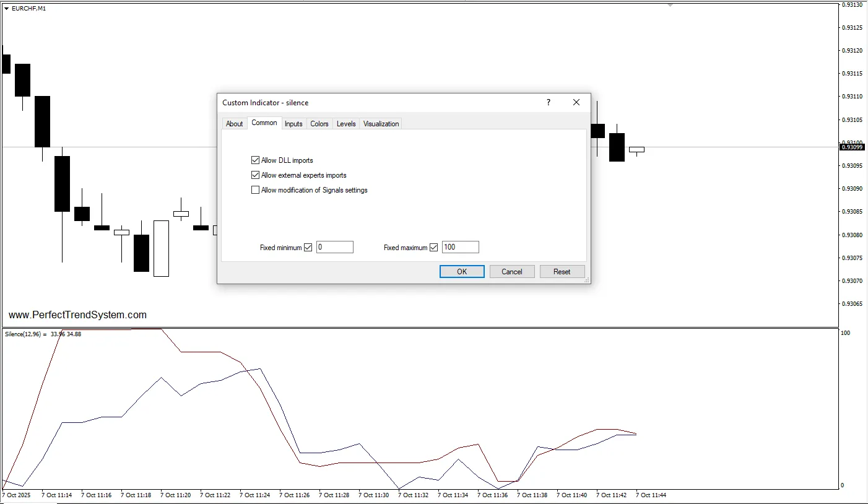Switch to the Inputs tab

[293, 124]
